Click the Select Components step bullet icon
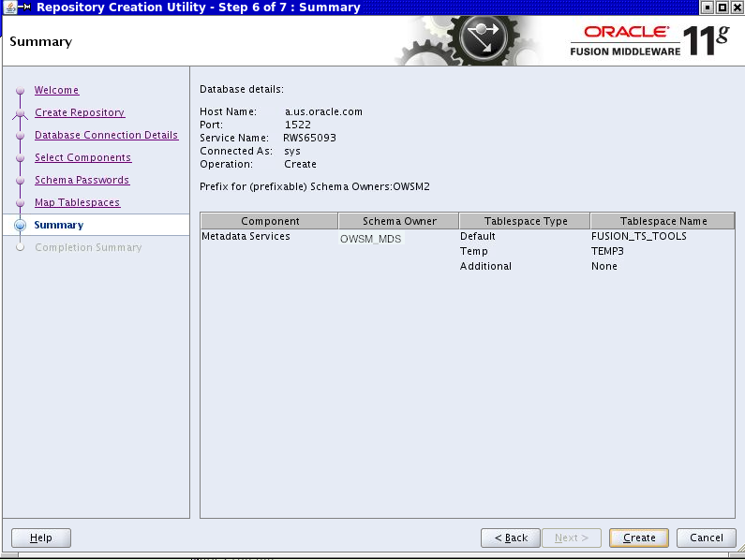The width and height of the screenshot is (745, 560). point(20,157)
